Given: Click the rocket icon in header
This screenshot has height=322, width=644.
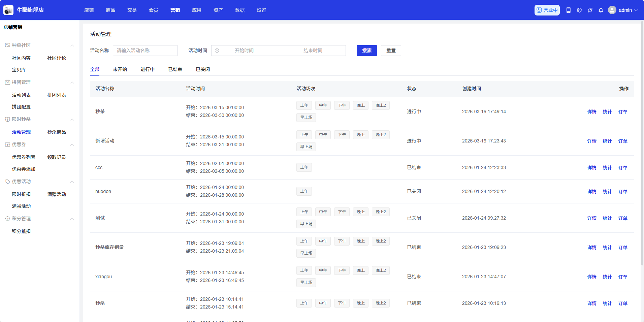Looking at the screenshot, I should pyautogui.click(x=590, y=10).
